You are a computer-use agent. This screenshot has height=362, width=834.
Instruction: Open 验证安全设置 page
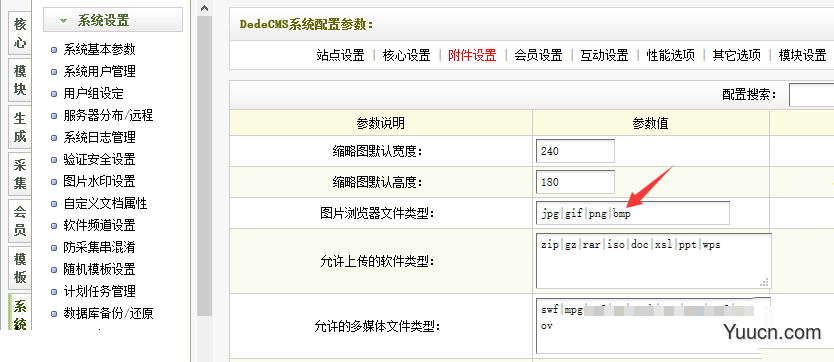tap(99, 159)
